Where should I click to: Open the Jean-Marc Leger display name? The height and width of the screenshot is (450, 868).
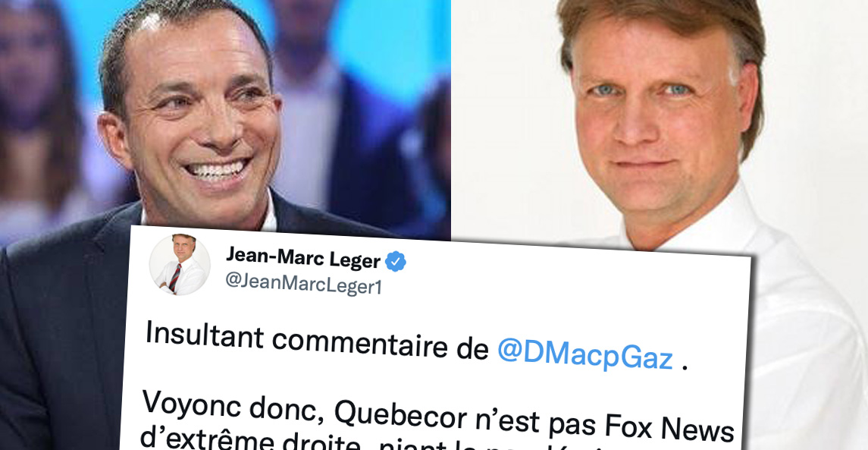coord(302,258)
